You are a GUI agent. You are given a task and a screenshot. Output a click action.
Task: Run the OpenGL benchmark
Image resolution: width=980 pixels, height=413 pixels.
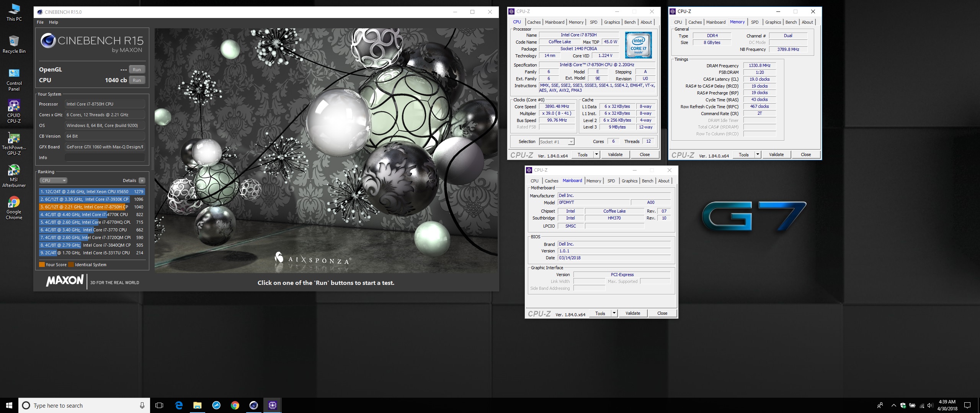point(137,70)
